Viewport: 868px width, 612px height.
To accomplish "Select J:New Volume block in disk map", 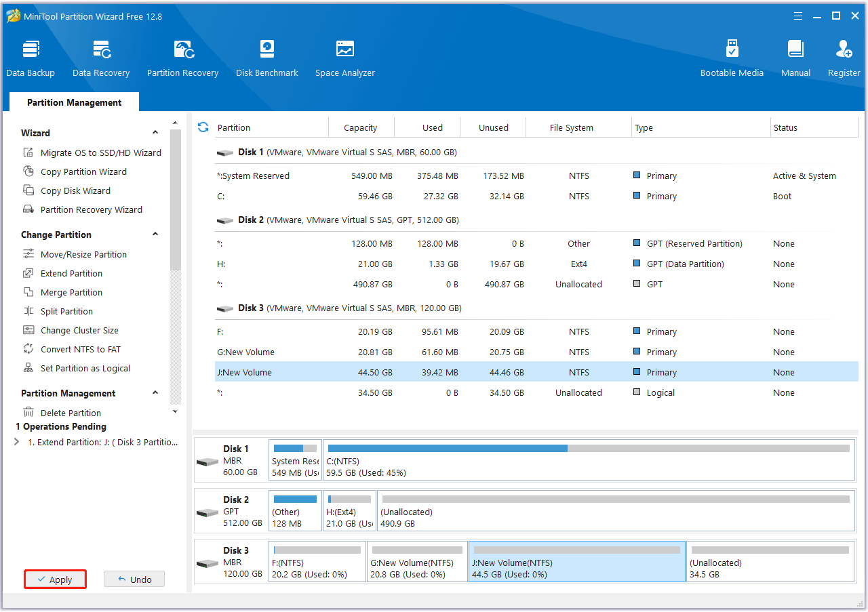I will tap(577, 562).
